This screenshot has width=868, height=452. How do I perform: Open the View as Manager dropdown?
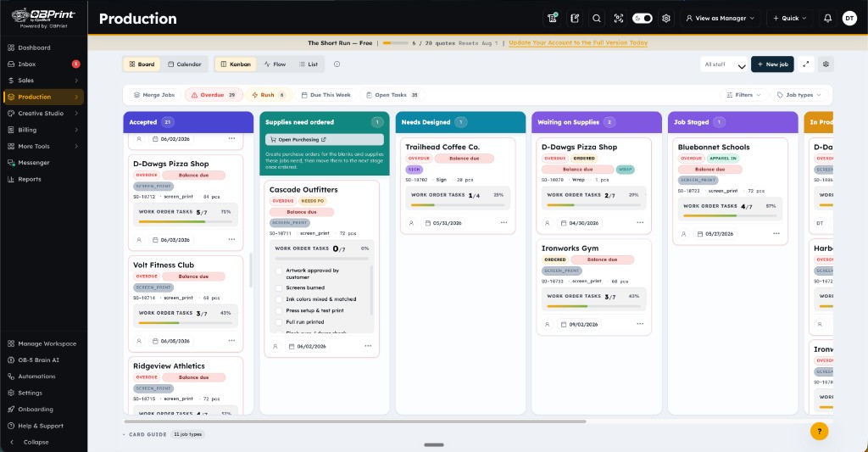point(720,19)
